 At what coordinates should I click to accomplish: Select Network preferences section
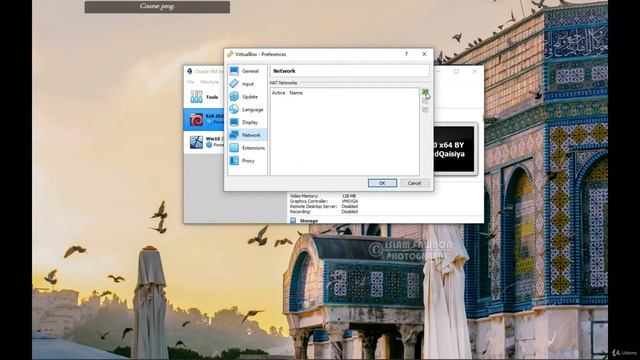click(247, 135)
